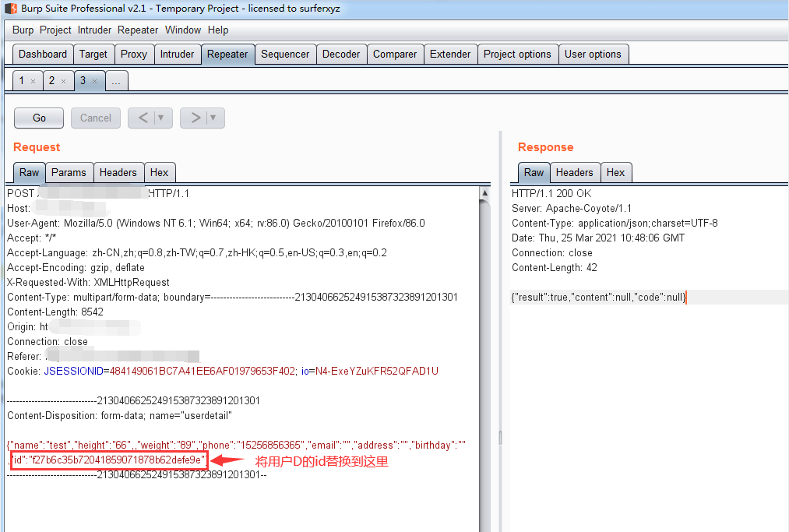Switch to the Sequencer tab
Image resolution: width=789 pixels, height=532 pixels.
[285, 55]
